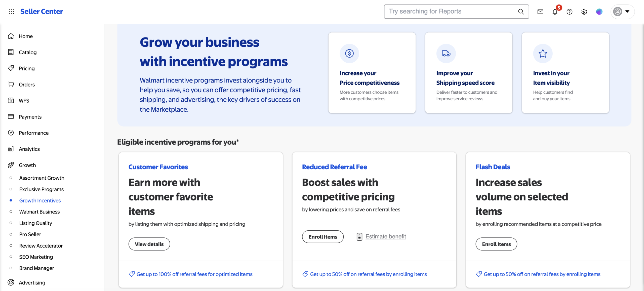This screenshot has width=644, height=291.
Task: Open notifications bell with badge
Action: pyautogui.click(x=555, y=12)
